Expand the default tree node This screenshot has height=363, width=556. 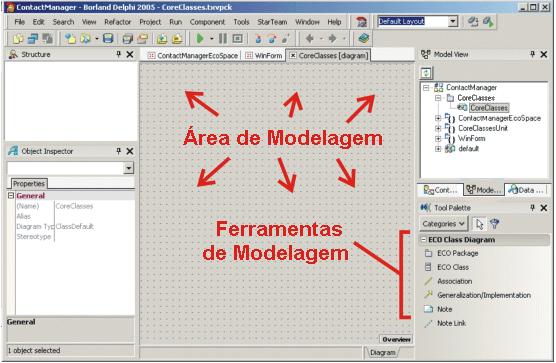[438, 149]
